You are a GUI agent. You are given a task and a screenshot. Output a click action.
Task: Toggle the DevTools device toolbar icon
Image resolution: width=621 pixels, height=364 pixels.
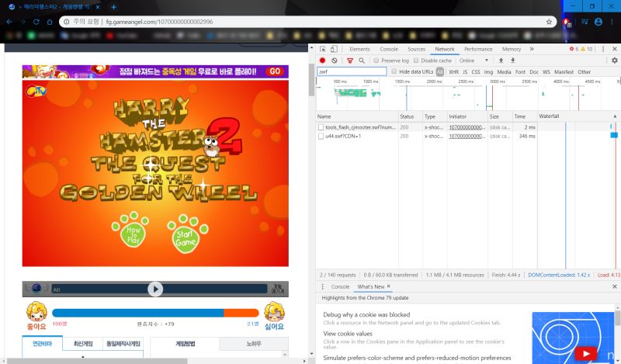tap(334, 49)
